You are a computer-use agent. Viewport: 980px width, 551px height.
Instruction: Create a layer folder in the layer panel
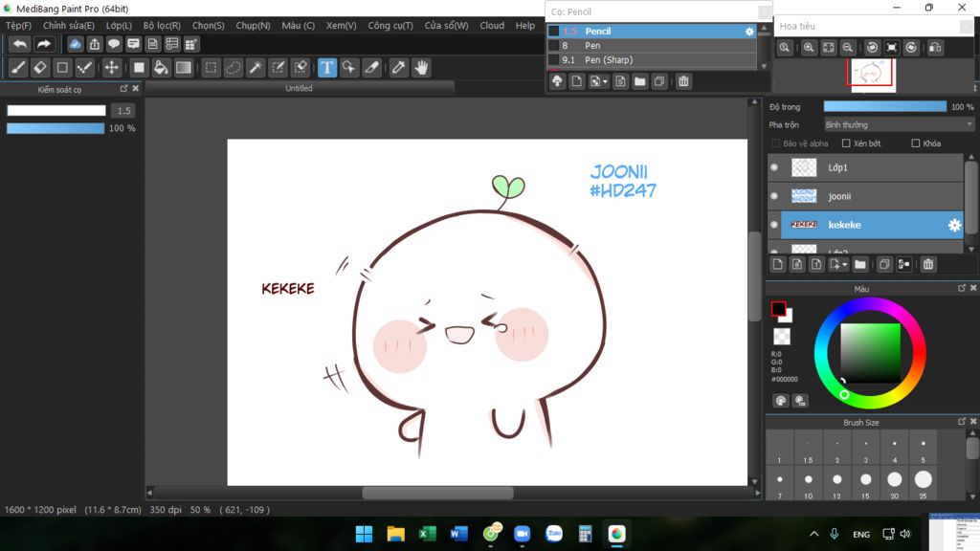tap(860, 264)
